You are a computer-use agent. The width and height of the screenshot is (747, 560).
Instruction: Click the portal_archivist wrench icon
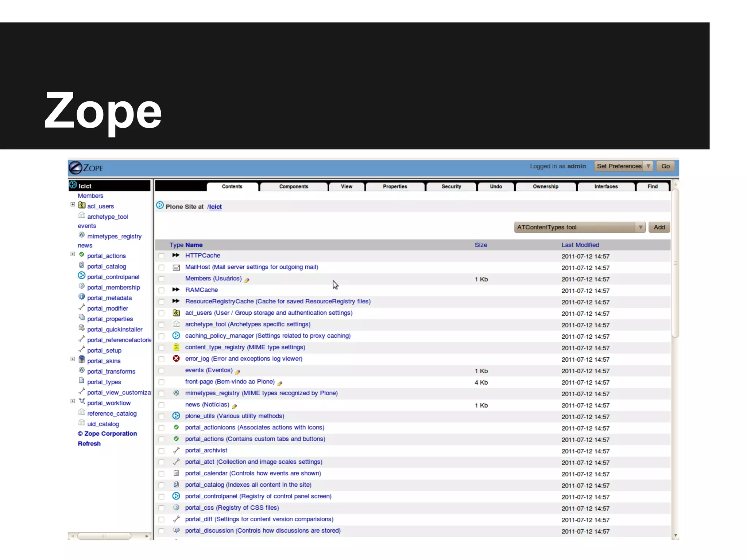click(176, 450)
